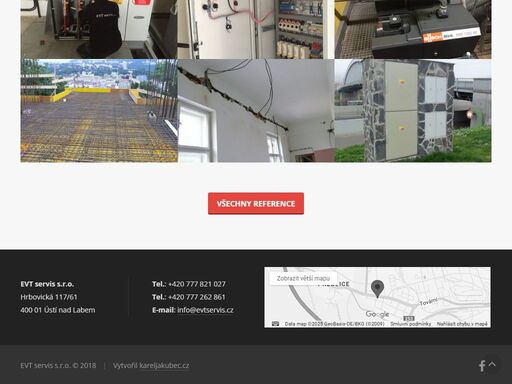The height and width of the screenshot is (384, 512).
Task: Click the map location pin marker
Action: [377, 289]
